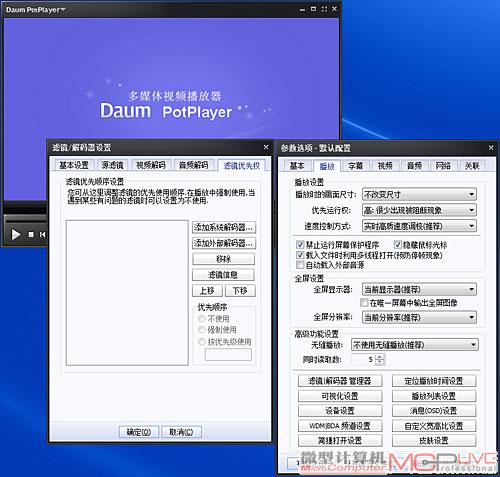Open the Daum PotPlayer title menu arrow
500x477 pixels.
pyautogui.click(x=63, y=10)
